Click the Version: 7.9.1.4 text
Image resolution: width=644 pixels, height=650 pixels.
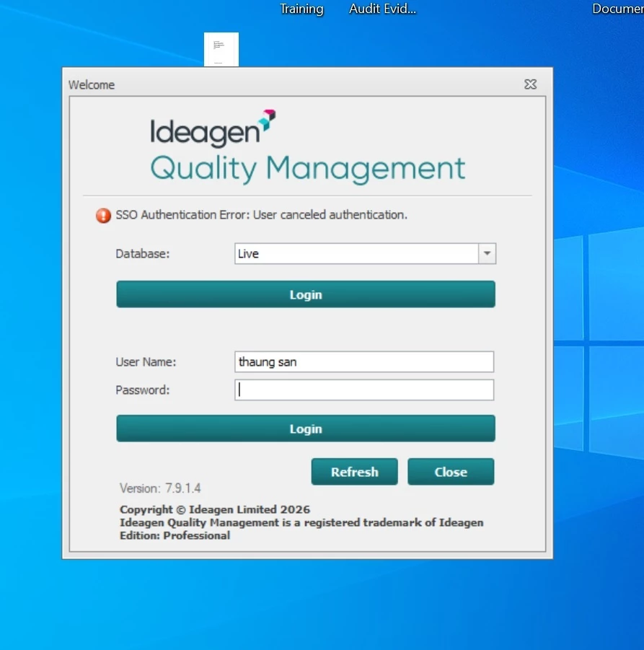160,488
